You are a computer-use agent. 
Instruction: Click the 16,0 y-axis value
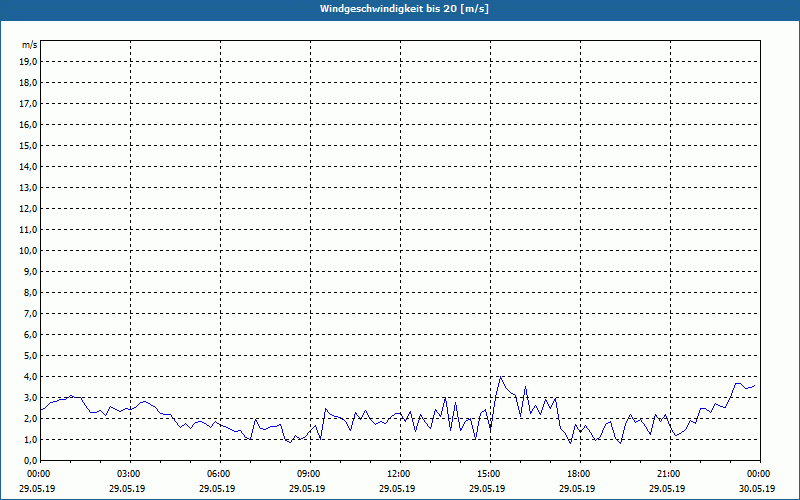(x=29, y=124)
